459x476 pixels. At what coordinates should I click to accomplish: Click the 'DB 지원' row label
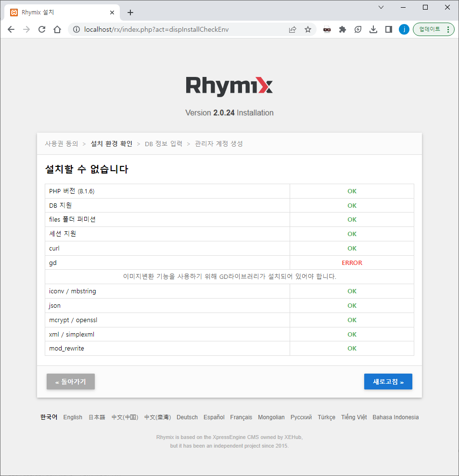tap(61, 205)
